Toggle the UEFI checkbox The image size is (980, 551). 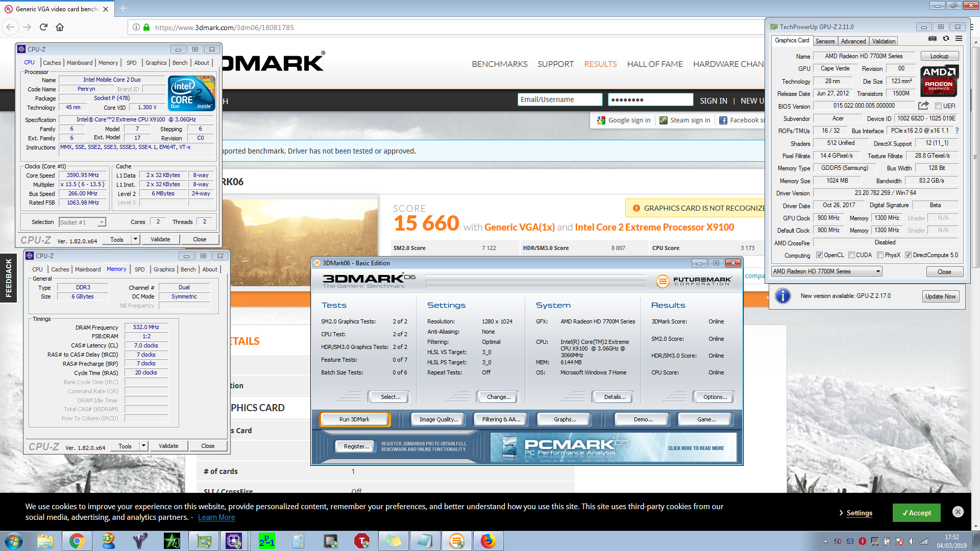tap(938, 106)
